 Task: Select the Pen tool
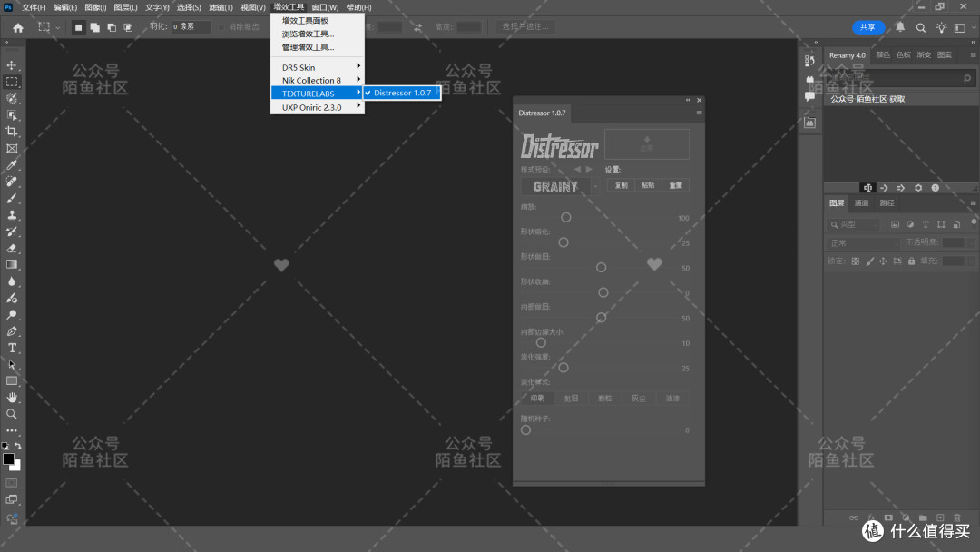11,331
